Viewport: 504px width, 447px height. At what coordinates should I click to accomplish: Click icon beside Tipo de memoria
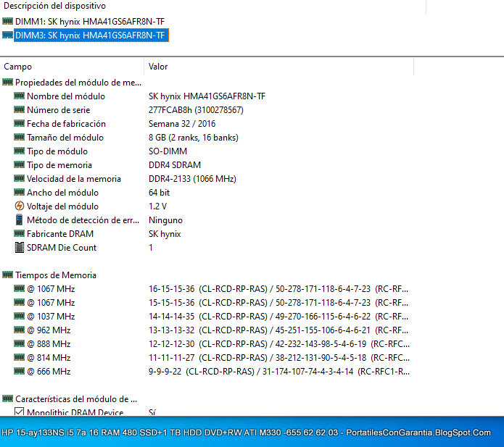pos(20,165)
